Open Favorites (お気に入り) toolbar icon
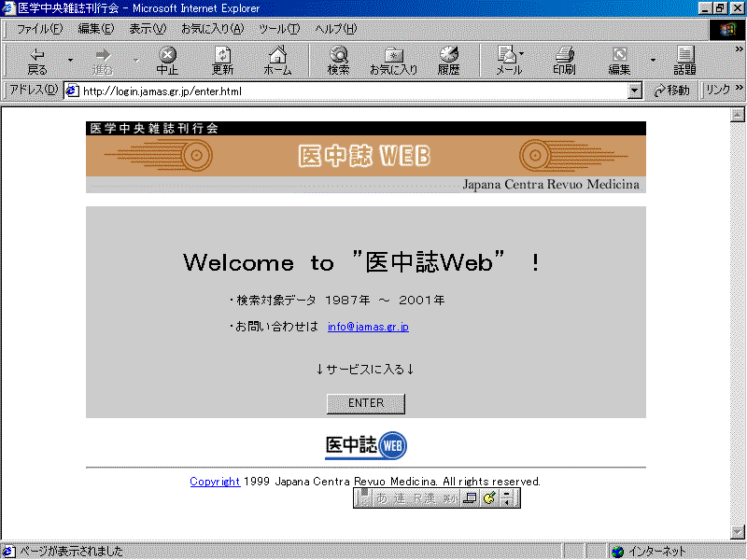 pos(393,61)
